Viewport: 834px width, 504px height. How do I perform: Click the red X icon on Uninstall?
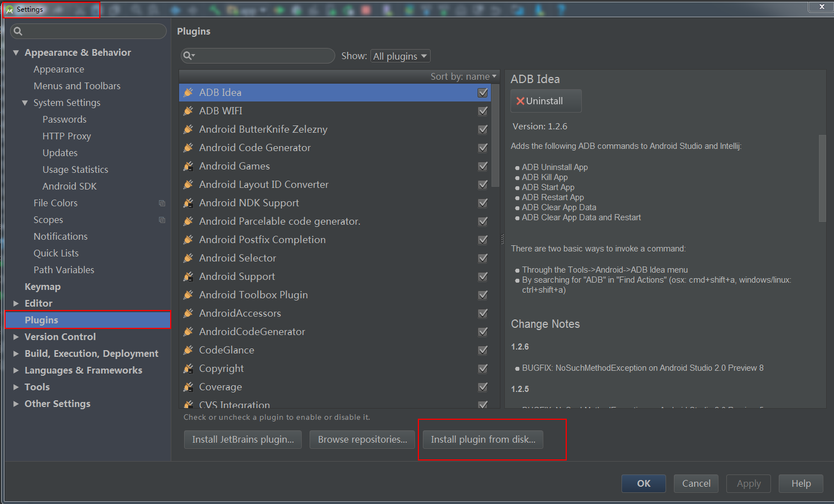(520, 101)
